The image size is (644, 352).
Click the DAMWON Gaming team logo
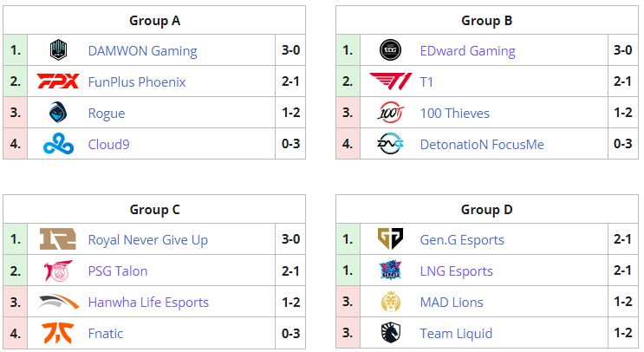[58, 51]
